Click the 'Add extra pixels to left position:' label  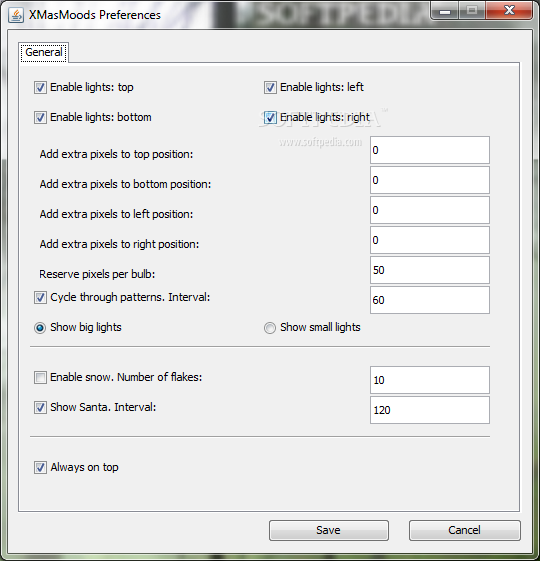116,214
